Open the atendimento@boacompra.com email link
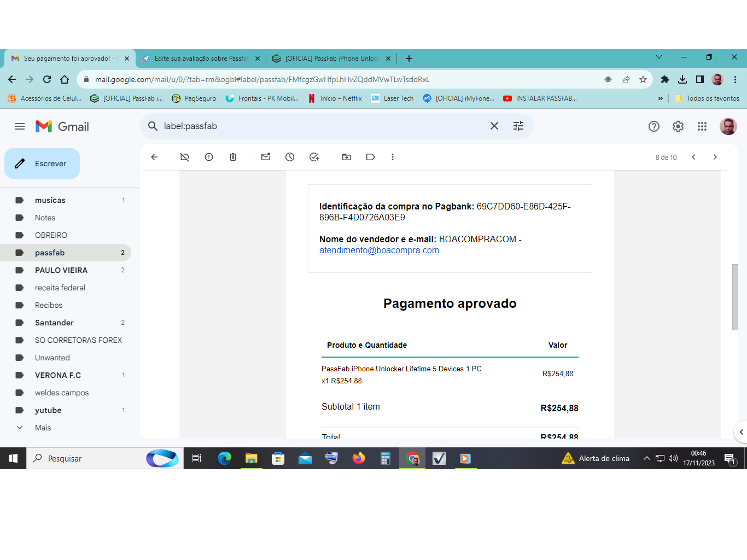The width and height of the screenshot is (747, 560). [x=379, y=250]
